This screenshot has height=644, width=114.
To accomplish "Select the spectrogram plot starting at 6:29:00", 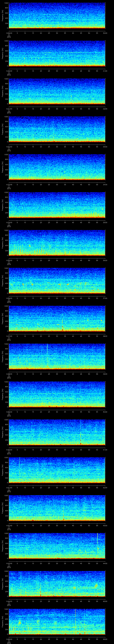I will coord(57,16).
